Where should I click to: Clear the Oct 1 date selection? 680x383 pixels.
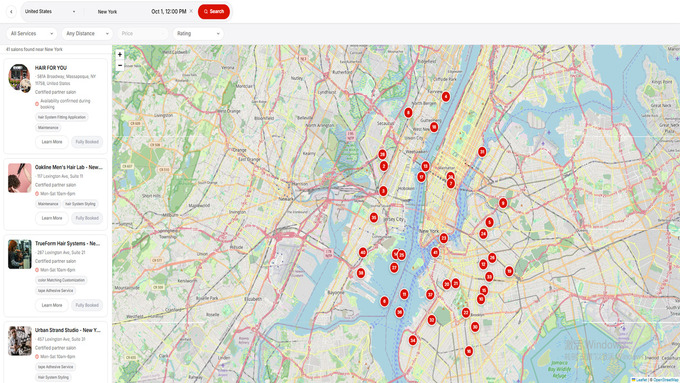[191, 11]
